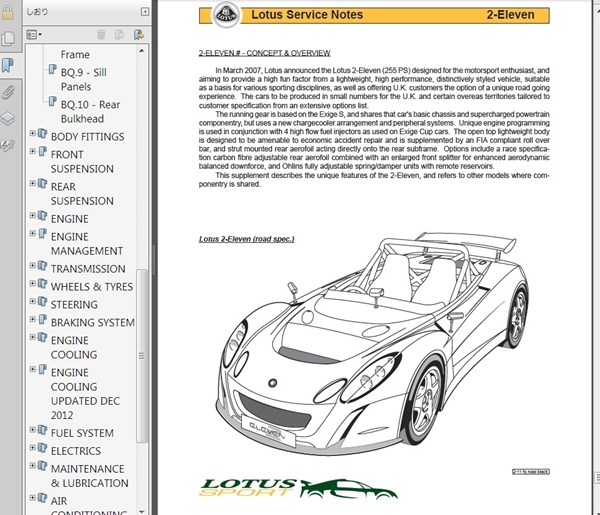This screenshot has width=600, height=515.
Task: Click the bookmarks vertical scrollbar thumb
Action: pyautogui.click(x=142, y=355)
